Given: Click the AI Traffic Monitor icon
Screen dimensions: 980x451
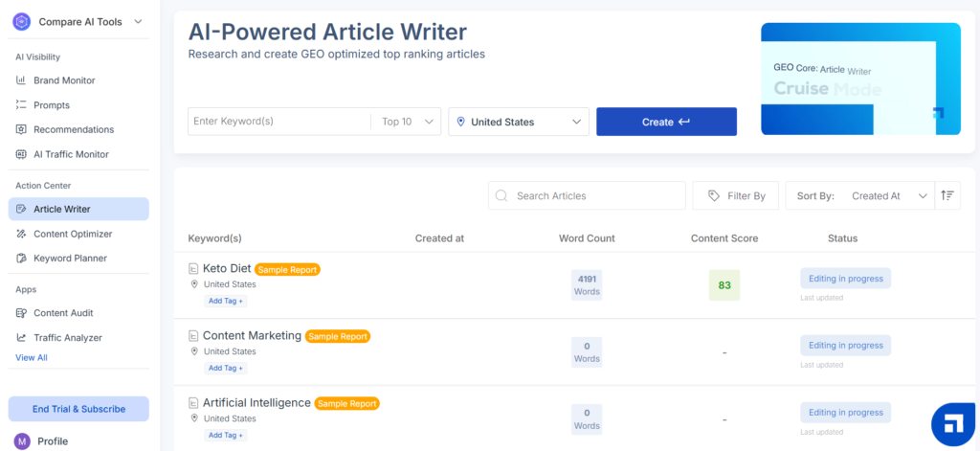Looking at the screenshot, I should tap(21, 154).
